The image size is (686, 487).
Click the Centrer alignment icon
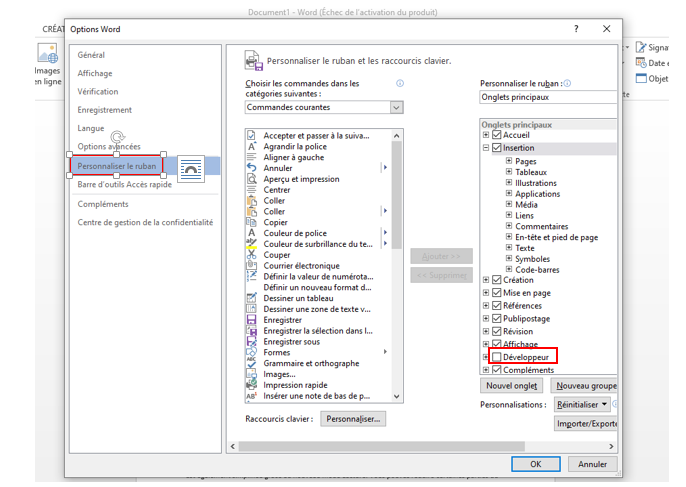click(x=252, y=190)
